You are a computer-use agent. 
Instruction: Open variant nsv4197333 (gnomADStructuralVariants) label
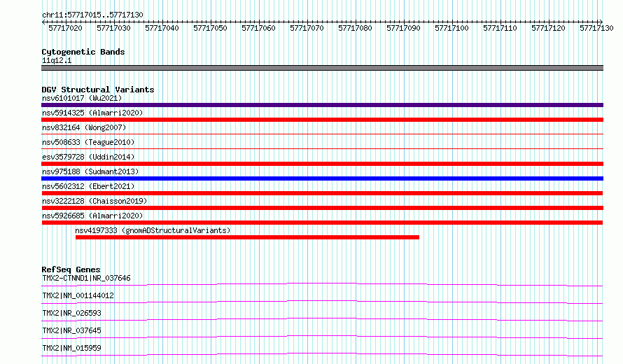pyautogui.click(x=153, y=230)
